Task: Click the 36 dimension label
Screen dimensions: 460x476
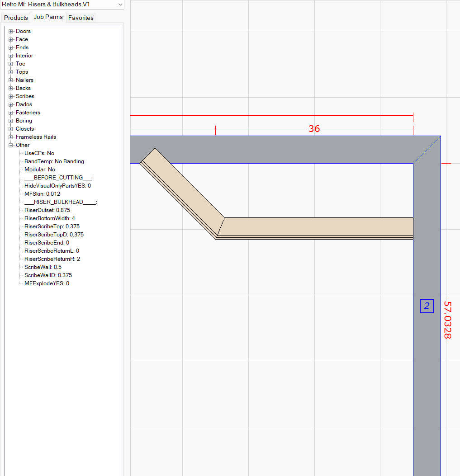Action: [314, 129]
